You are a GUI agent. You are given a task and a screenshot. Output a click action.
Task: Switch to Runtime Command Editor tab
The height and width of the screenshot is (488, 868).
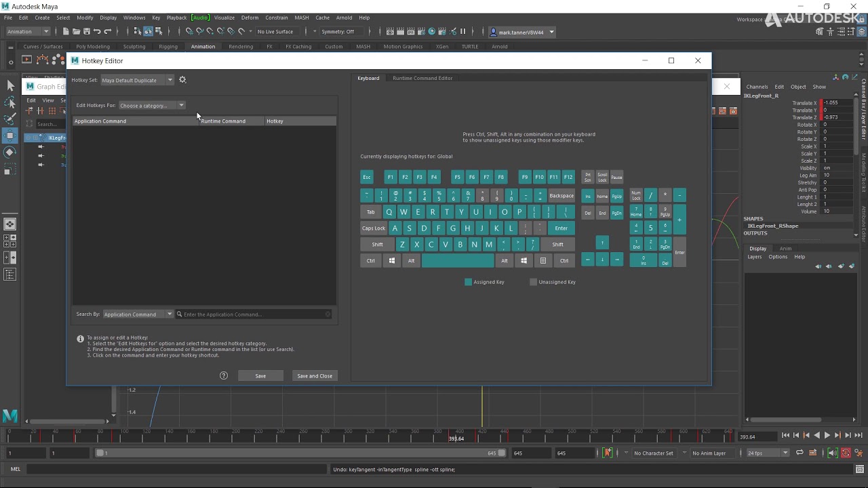[422, 78]
